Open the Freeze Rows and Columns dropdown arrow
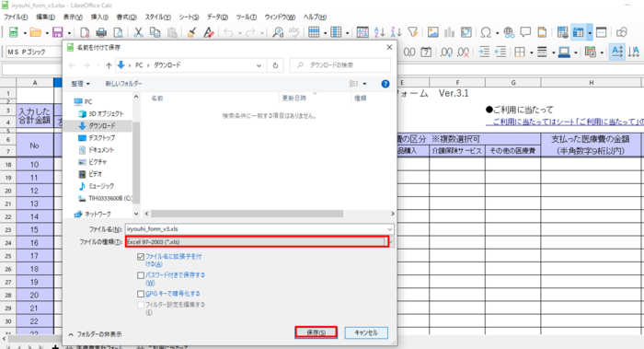Screen dimensions: 644x349 click(590, 32)
